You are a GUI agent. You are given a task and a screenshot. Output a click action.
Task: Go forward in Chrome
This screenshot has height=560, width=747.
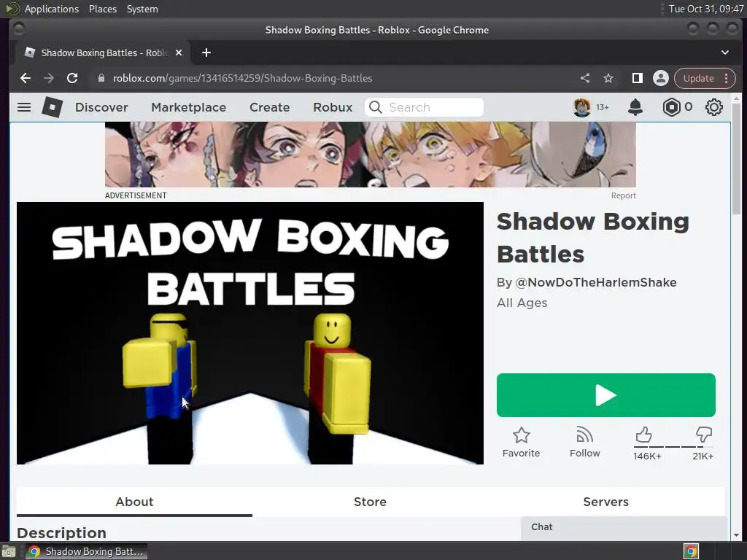[49, 78]
